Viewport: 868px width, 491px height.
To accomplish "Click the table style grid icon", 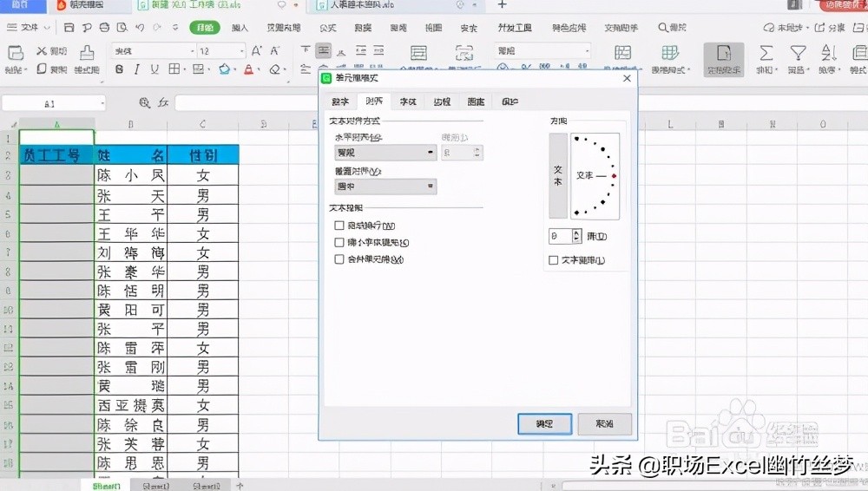I will click(x=670, y=53).
